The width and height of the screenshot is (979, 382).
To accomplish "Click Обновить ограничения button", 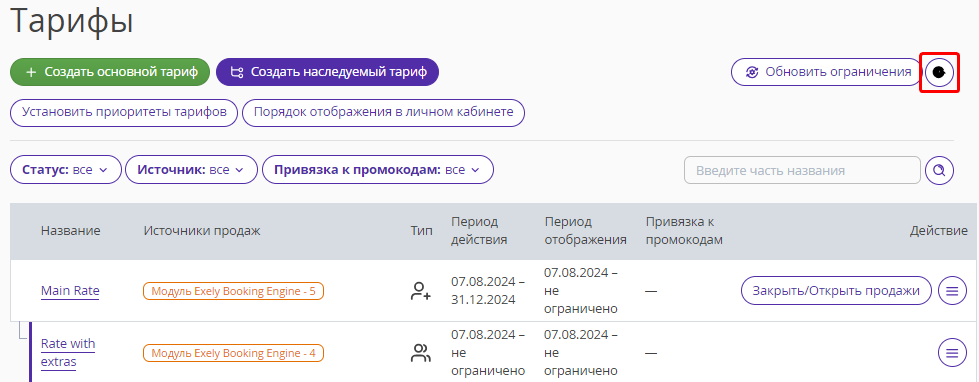I will point(826,72).
